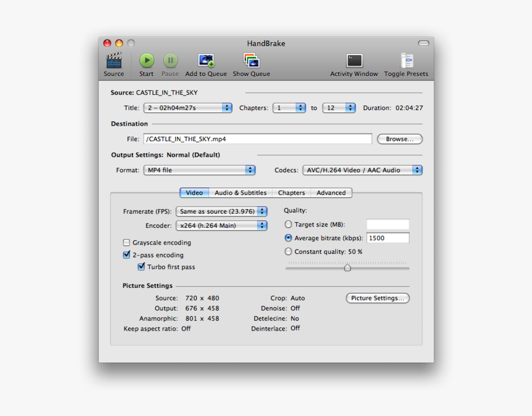Screen dimensions: 532x416
Task: Open the Advanced tab
Action: tap(331, 193)
